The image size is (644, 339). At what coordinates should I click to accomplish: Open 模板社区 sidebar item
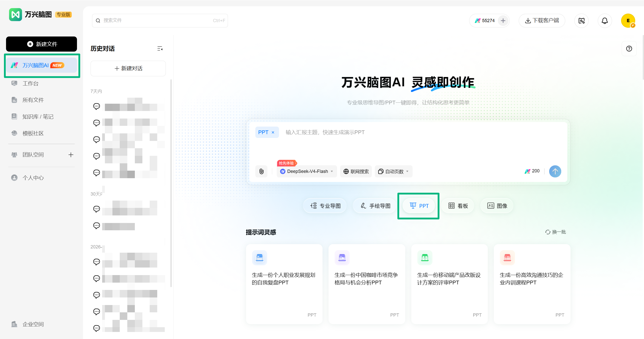(x=33, y=133)
